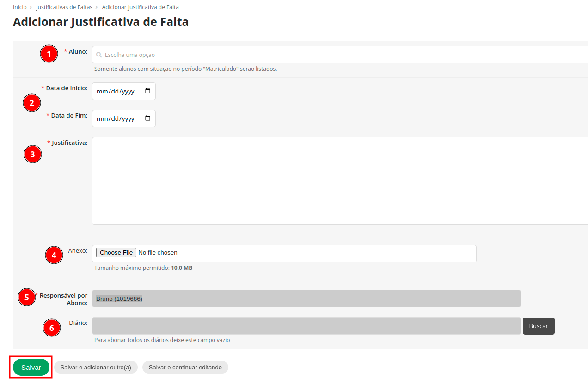Click 'Salvar e continuar editando'
Viewport: 588px width, 380px height.
185,367
